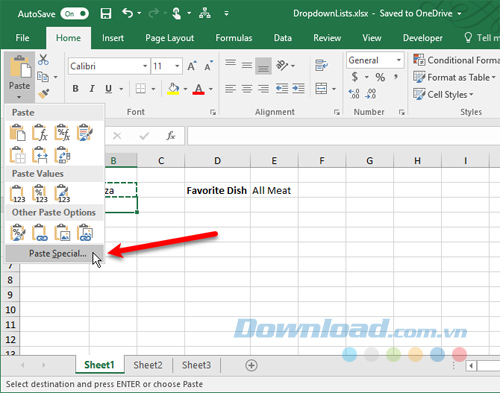Open the Font Color dropdown arrow

[211, 89]
